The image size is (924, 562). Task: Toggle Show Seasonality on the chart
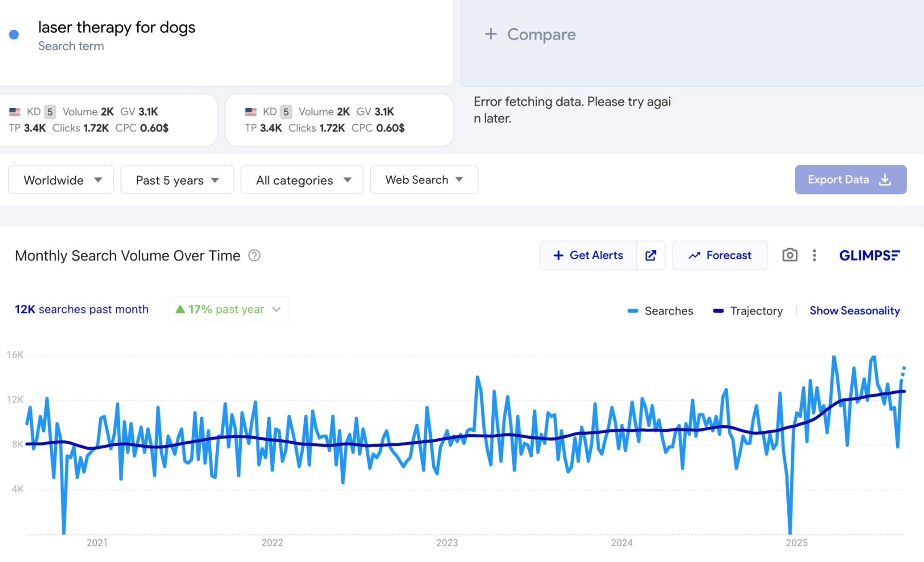854,311
